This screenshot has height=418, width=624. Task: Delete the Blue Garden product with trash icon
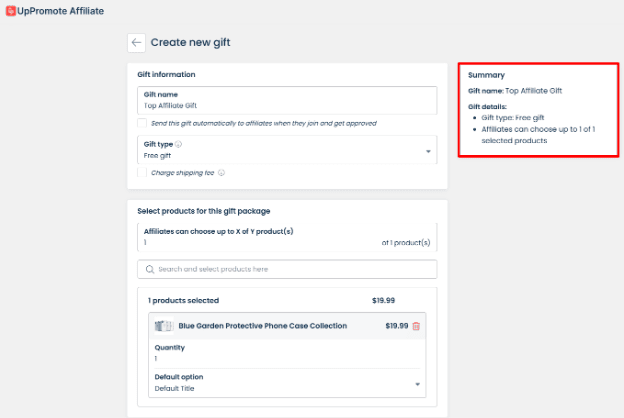pyautogui.click(x=416, y=326)
